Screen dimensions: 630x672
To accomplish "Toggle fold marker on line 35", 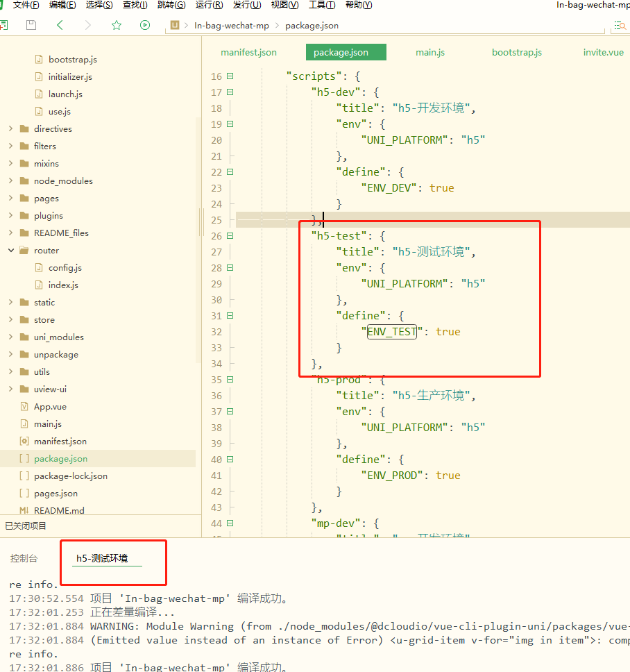I will pyautogui.click(x=230, y=380).
